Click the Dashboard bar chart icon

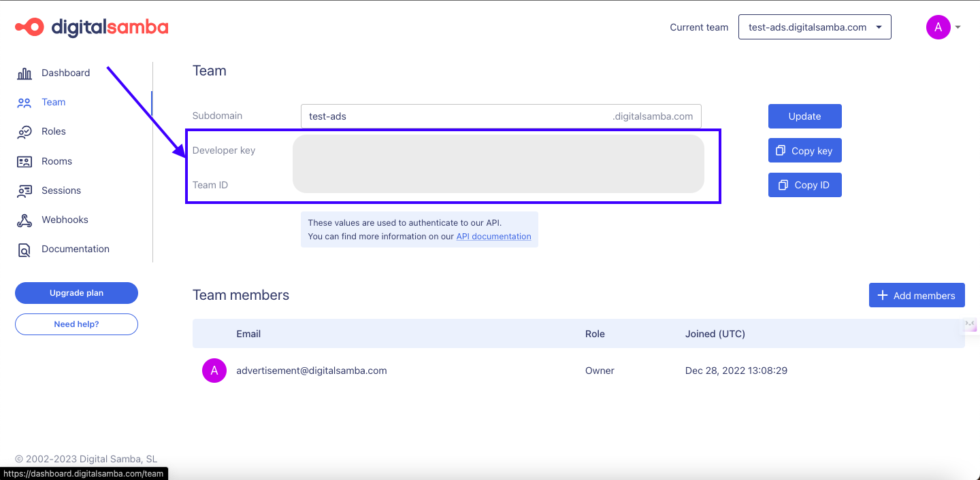coord(24,73)
